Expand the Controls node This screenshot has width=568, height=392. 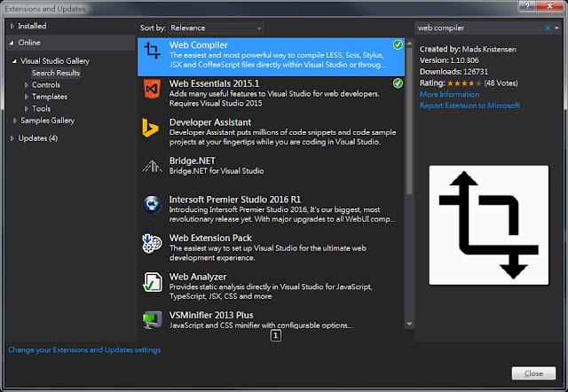tap(27, 85)
